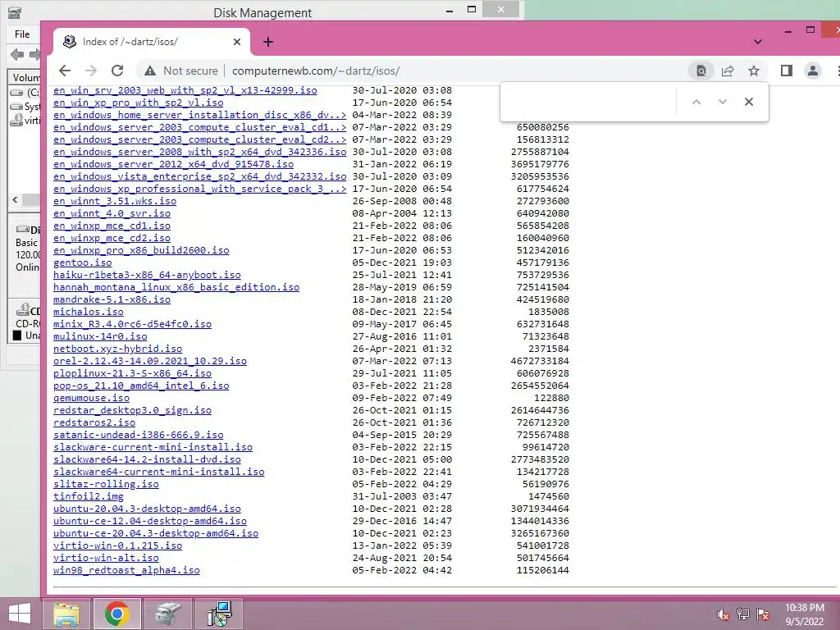
Task: Open the Action Center flag tray icon
Action: coord(763,614)
